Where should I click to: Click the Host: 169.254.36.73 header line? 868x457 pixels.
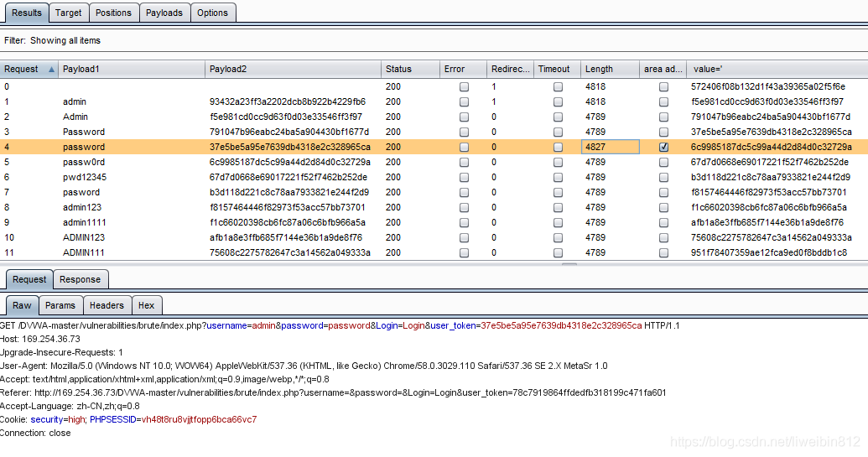coord(40,339)
